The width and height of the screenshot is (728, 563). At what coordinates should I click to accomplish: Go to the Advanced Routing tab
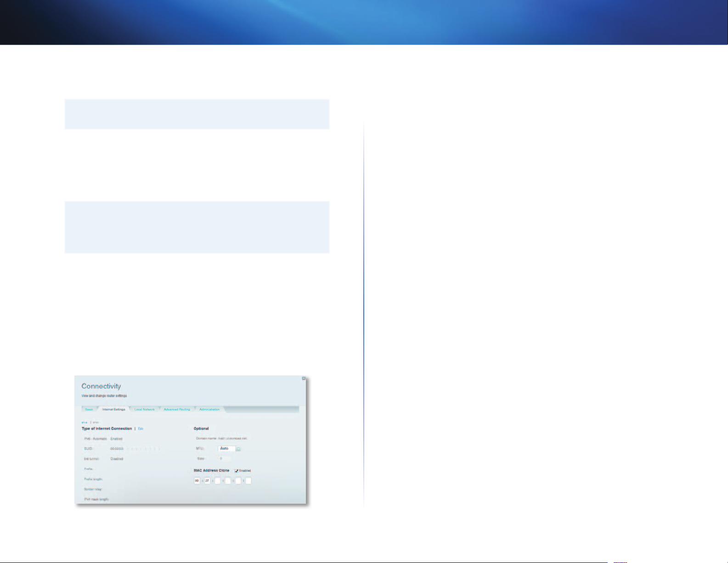pos(177,409)
